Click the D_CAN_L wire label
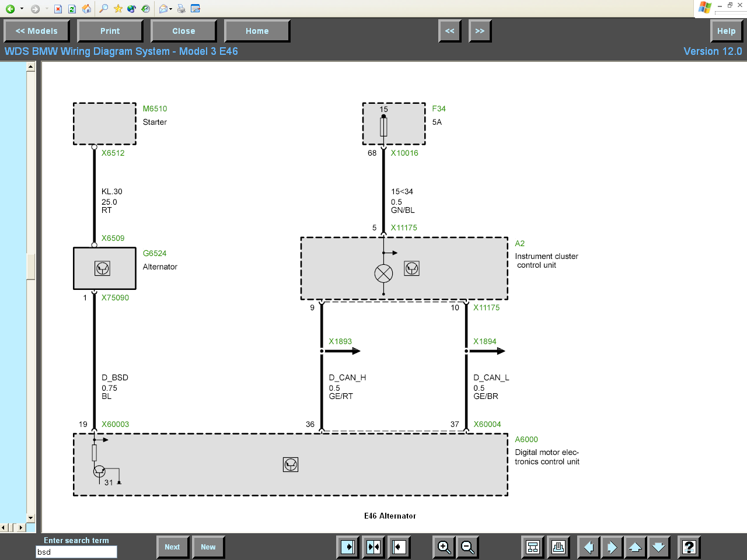This screenshot has height=560, width=747. pos(491,377)
